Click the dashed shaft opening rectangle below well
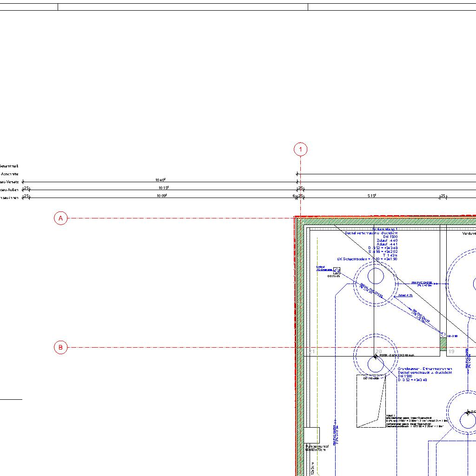 371,401
